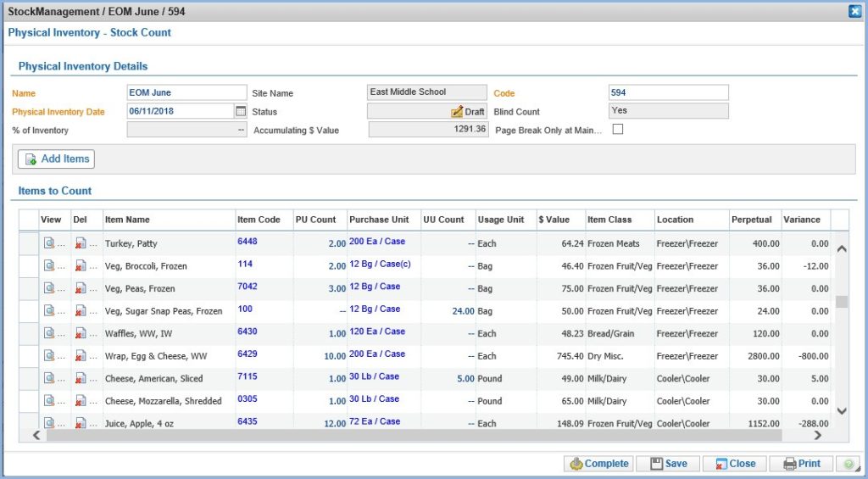This screenshot has height=479, width=868.
Task: Click the East Middle School site field
Action: pos(427,92)
